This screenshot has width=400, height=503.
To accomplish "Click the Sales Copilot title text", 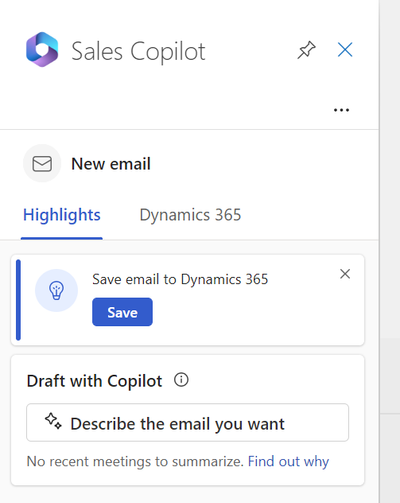I will click(138, 51).
